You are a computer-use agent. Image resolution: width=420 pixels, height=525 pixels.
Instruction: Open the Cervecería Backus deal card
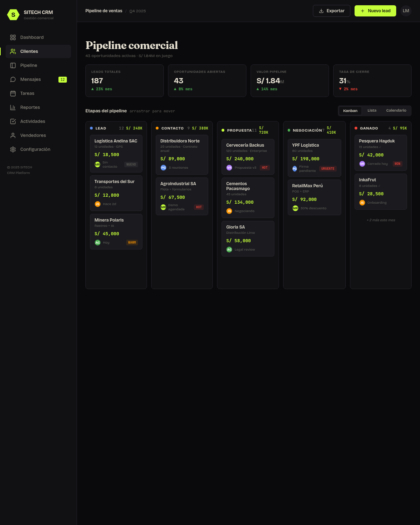(248, 157)
